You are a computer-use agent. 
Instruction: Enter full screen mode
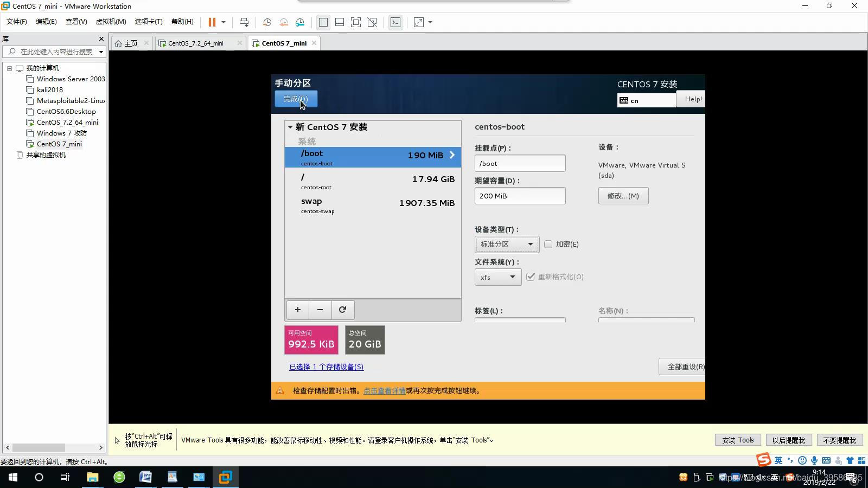(x=356, y=22)
